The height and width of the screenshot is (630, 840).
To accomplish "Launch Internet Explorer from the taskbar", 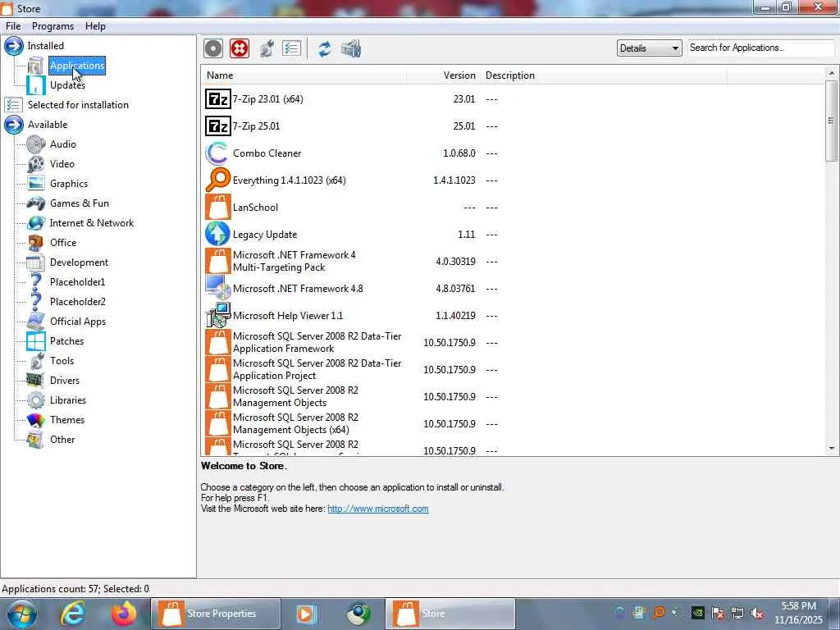I will 72,614.
